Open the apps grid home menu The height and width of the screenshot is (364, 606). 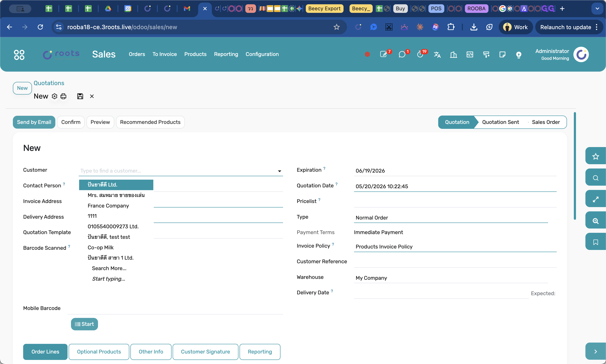click(x=19, y=54)
